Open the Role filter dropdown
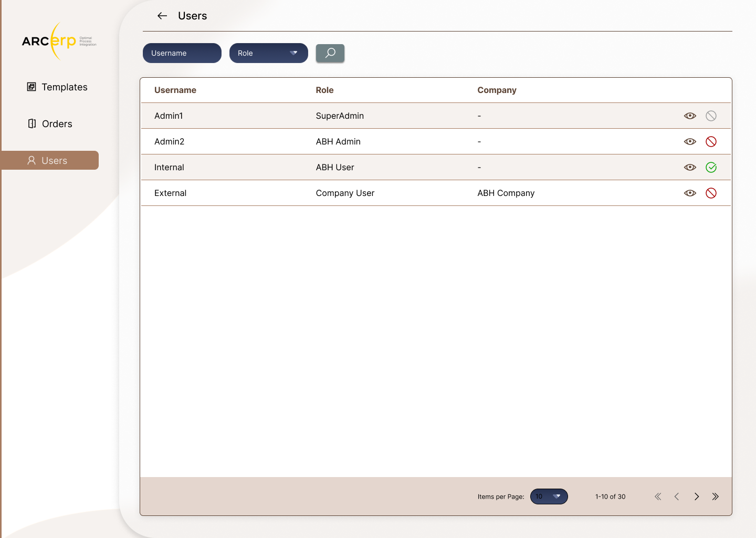 [269, 53]
